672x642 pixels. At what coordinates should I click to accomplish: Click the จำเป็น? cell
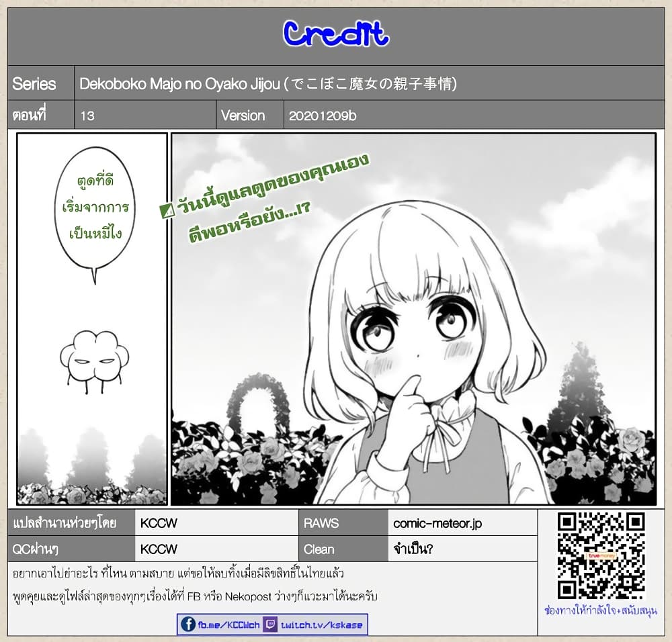(x=462, y=549)
